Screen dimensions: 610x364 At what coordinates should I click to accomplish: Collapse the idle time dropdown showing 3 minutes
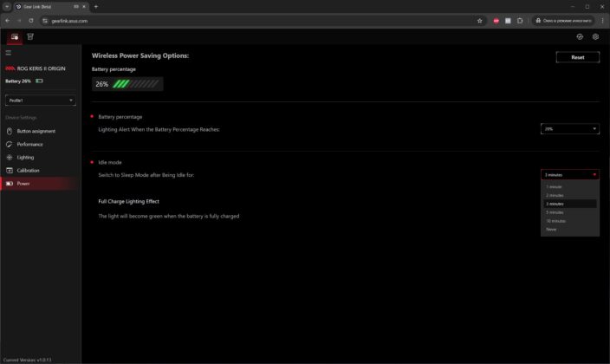pyautogui.click(x=570, y=175)
